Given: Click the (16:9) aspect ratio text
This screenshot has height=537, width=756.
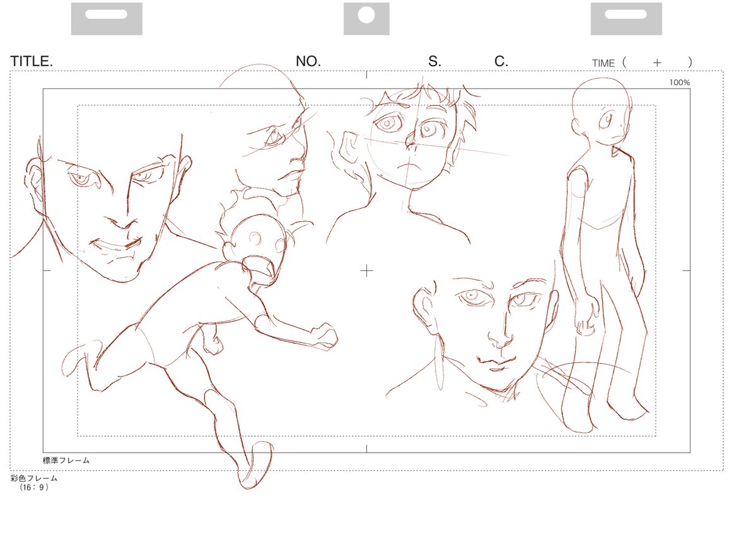Looking at the screenshot, I should pyautogui.click(x=34, y=487).
